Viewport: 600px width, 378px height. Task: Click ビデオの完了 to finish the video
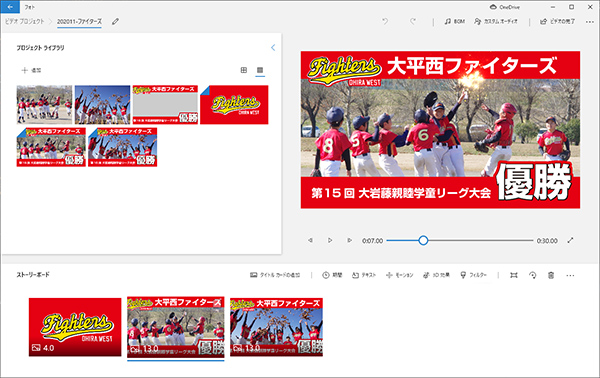pos(557,21)
